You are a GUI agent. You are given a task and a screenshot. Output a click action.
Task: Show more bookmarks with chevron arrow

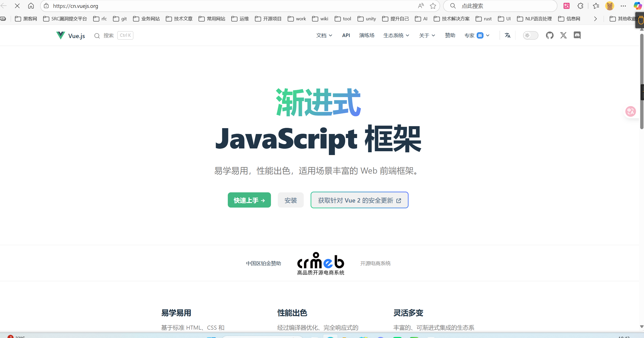tap(595, 19)
